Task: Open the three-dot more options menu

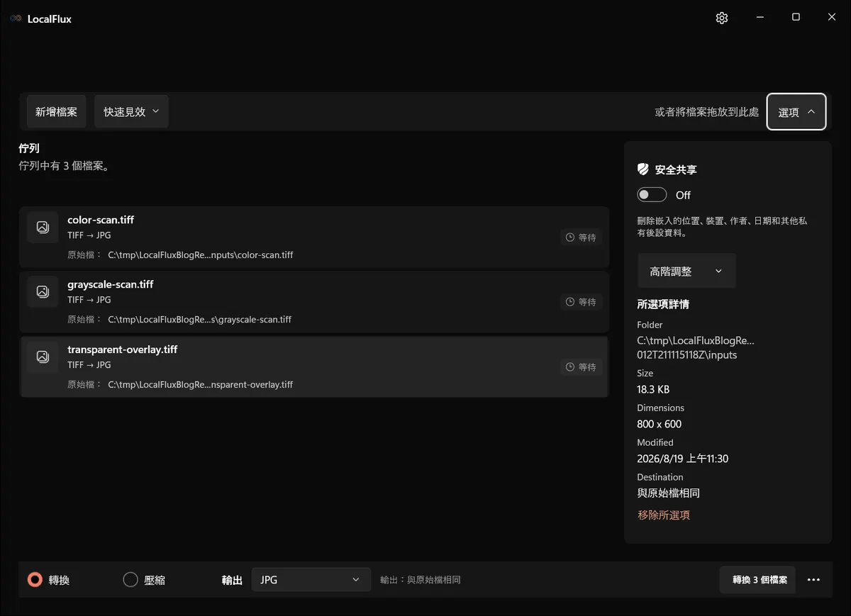Action: pyautogui.click(x=813, y=580)
